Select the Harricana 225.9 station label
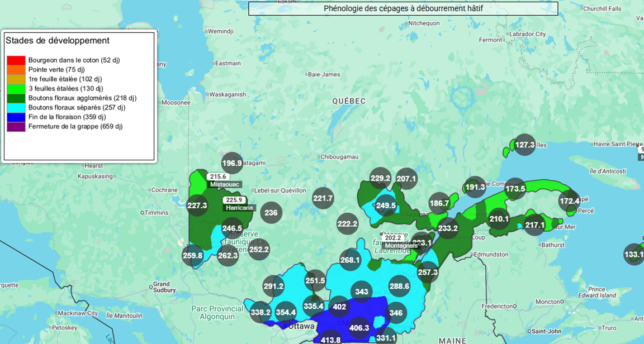Image resolution: width=644 pixels, height=344 pixels. click(234, 204)
